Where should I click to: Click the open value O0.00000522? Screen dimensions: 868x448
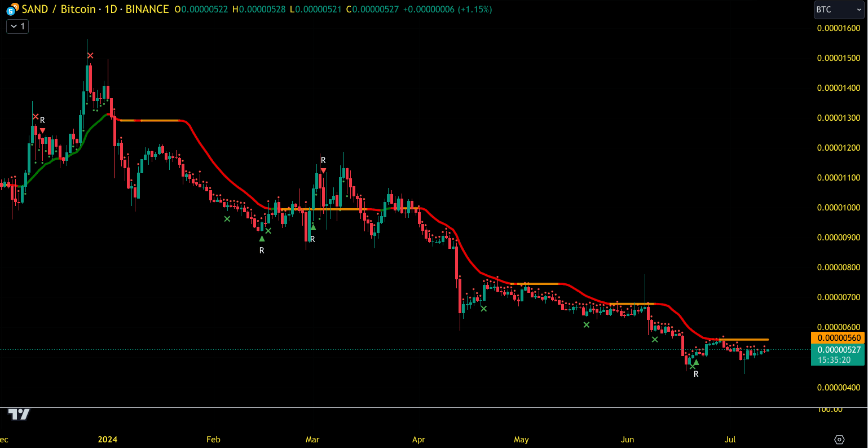coord(201,10)
